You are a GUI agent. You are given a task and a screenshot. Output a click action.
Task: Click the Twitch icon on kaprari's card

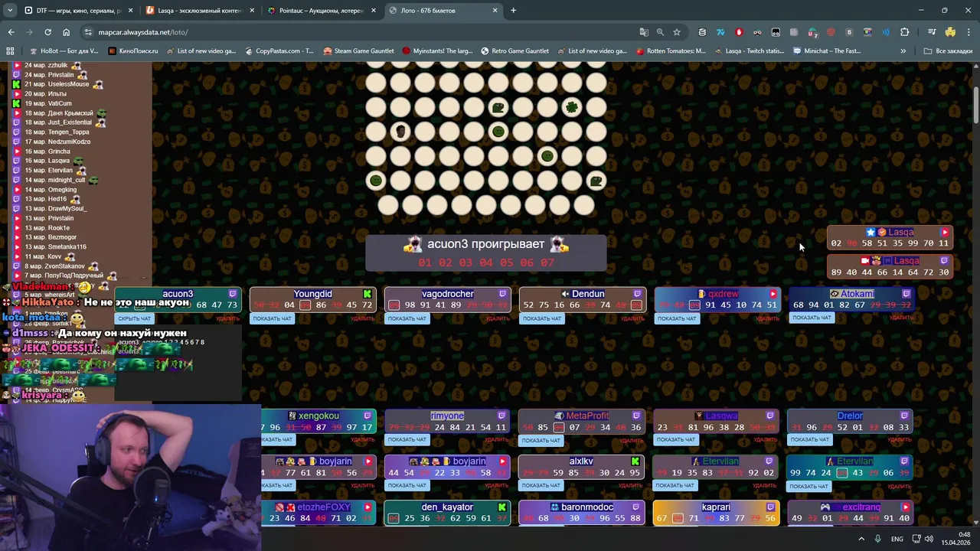coord(771,507)
